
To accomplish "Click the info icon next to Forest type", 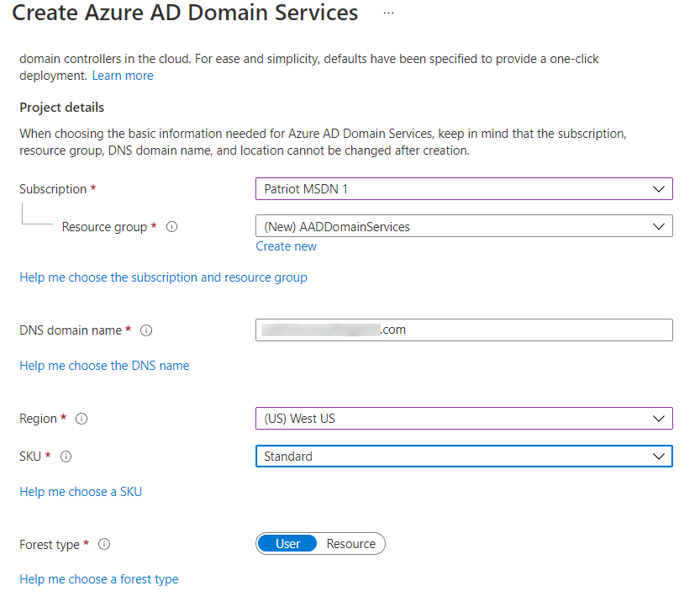I will (104, 545).
